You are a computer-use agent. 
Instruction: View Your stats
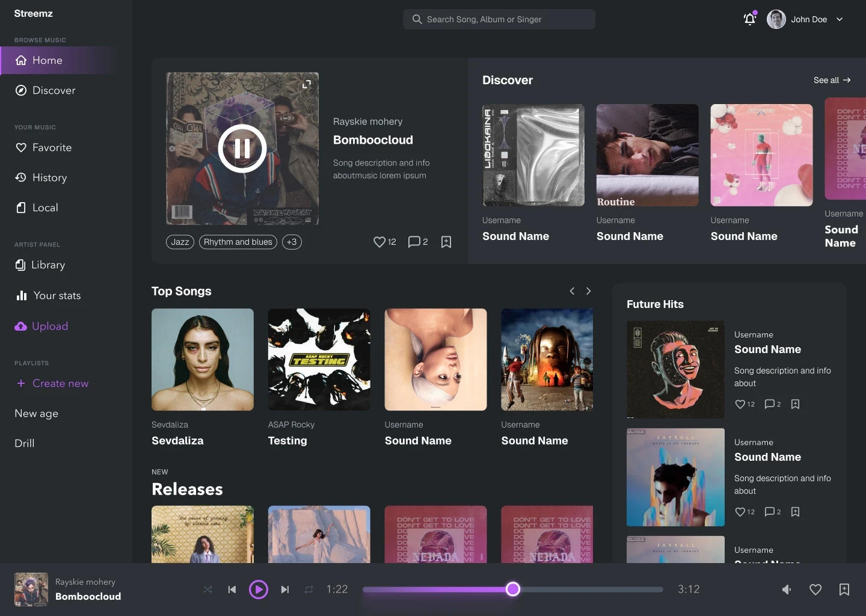click(x=48, y=295)
